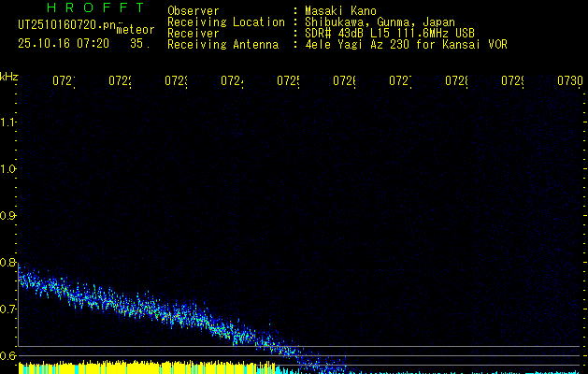Click the Observer field label
The image size is (588, 374).
tap(193, 10)
